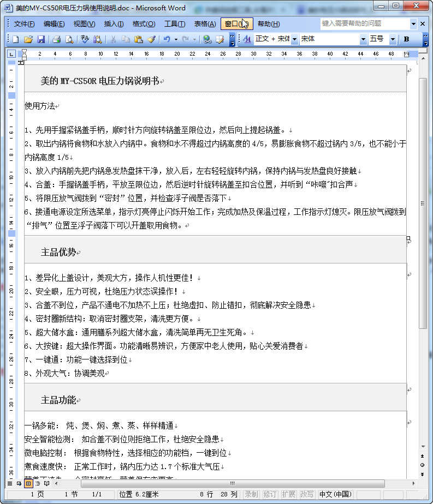Screen dimensions: 433x504
Task: Close the document with menu-bar X
Action: 423,23
